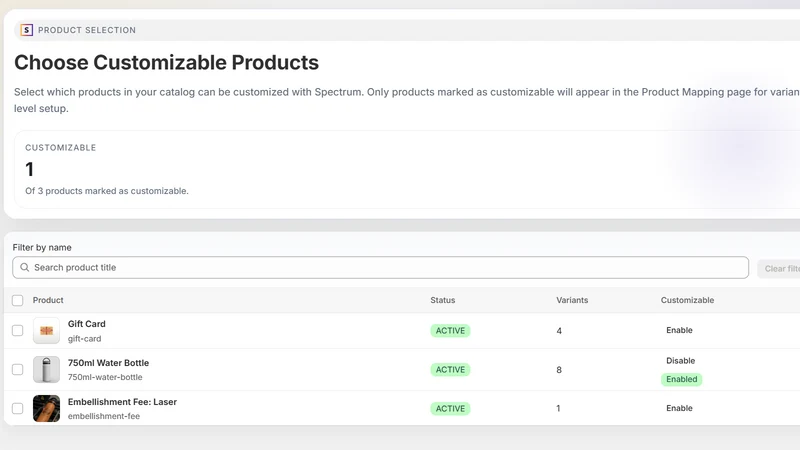Click the search magnifier icon
The image size is (800, 450).
24,267
